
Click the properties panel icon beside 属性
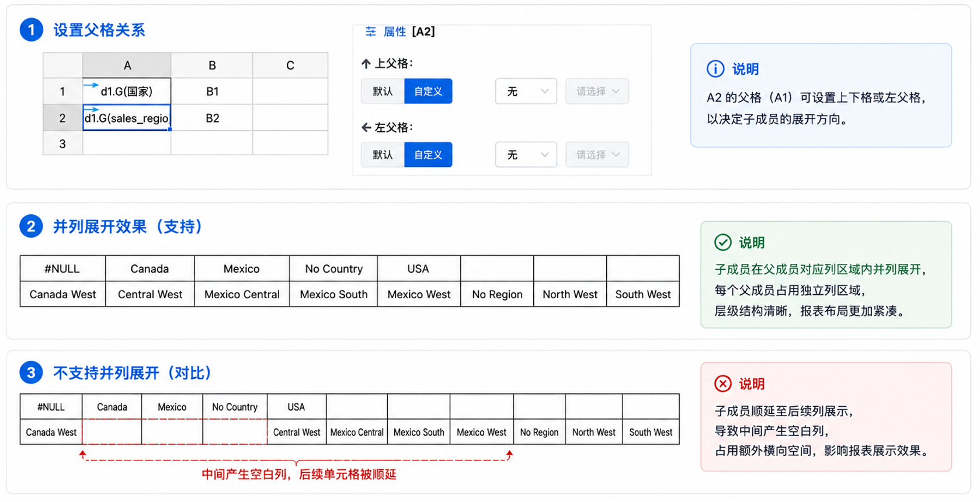pyautogui.click(x=370, y=32)
